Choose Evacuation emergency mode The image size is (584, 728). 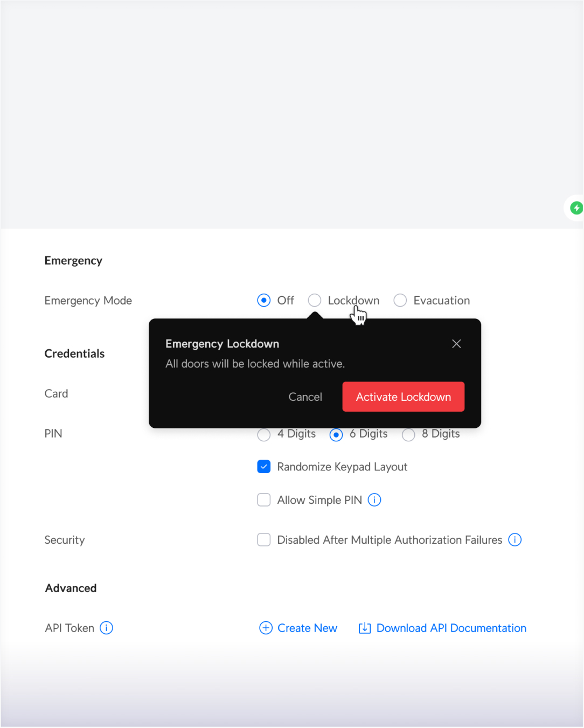tap(400, 301)
